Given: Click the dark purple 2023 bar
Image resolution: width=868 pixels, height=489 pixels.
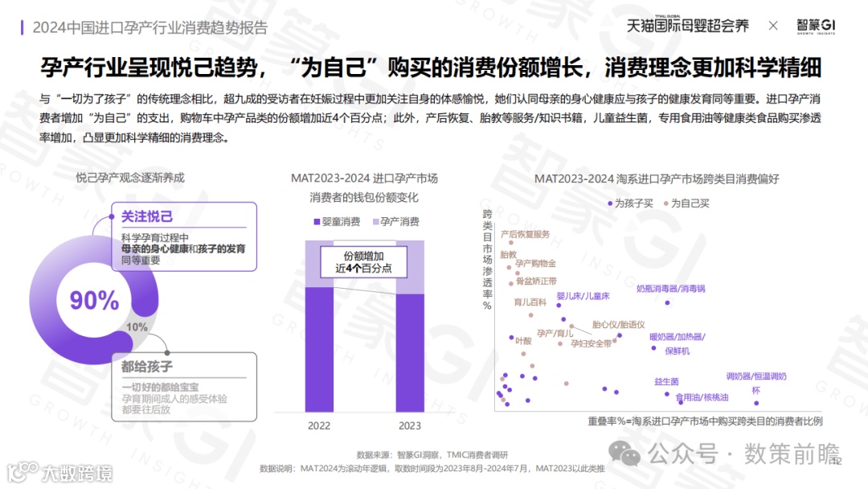Looking at the screenshot, I should tap(410, 353).
